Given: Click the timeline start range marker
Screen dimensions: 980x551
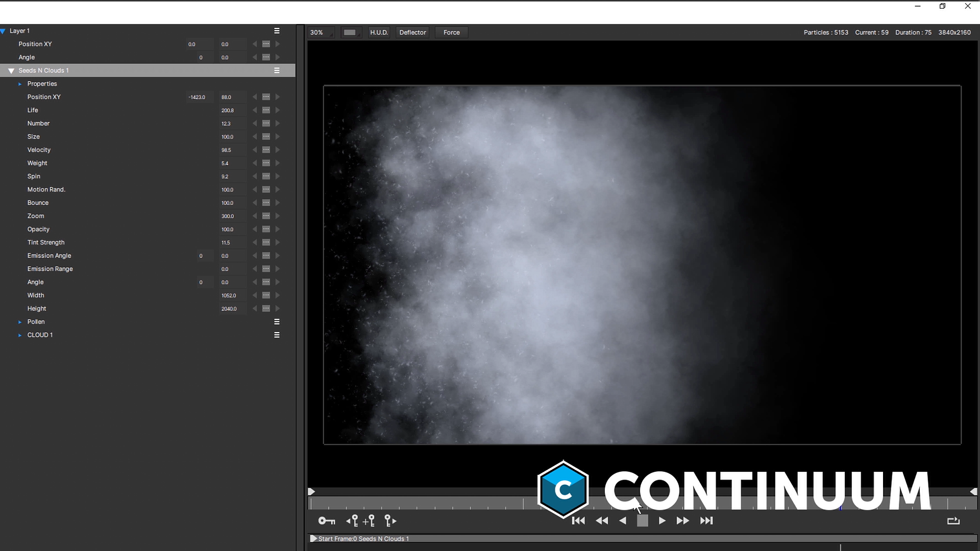Looking at the screenshot, I should pos(311,492).
